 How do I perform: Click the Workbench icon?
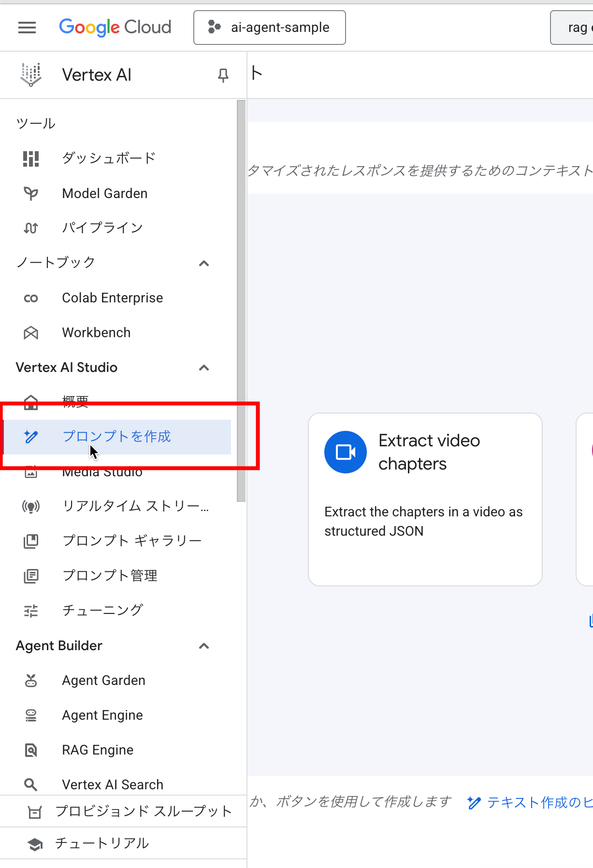[31, 333]
